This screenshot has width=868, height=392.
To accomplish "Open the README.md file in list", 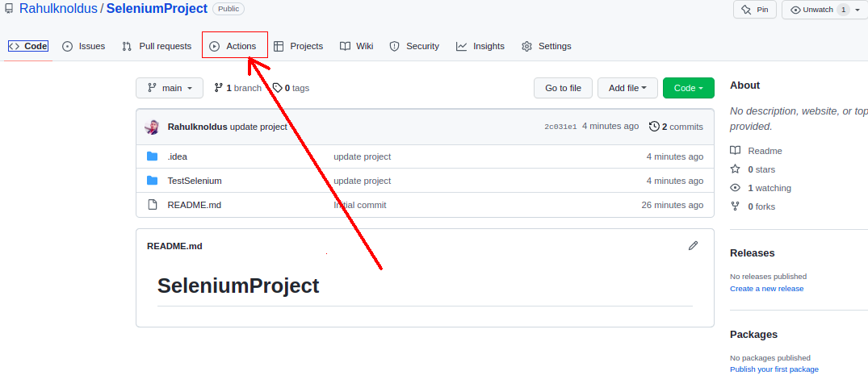I will click(195, 205).
